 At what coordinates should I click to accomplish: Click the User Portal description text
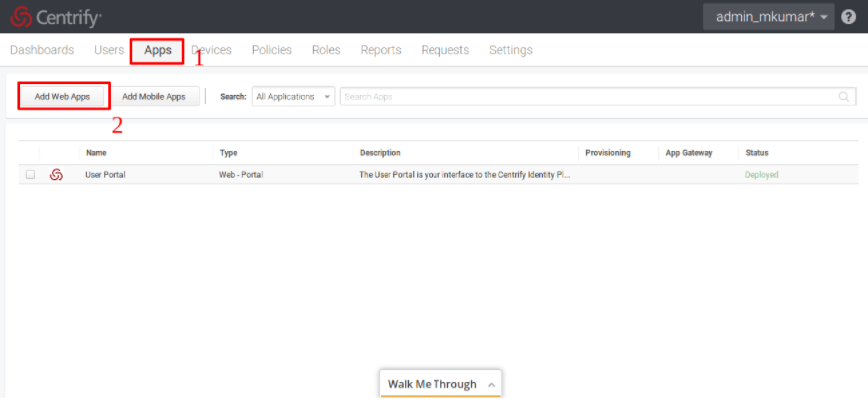coord(465,175)
